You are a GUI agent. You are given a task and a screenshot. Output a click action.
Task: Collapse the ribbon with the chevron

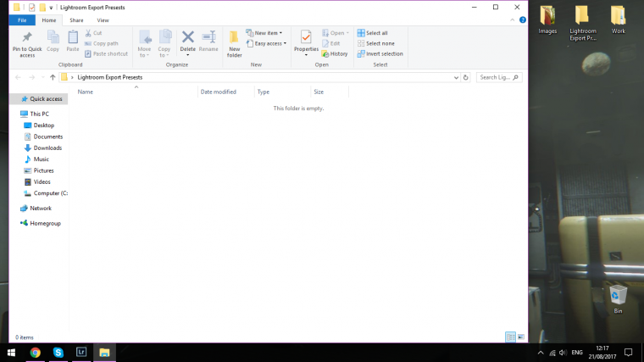click(512, 19)
